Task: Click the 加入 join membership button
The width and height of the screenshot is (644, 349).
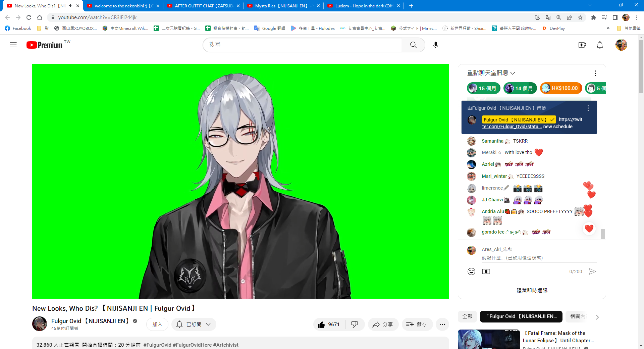Action: click(157, 325)
